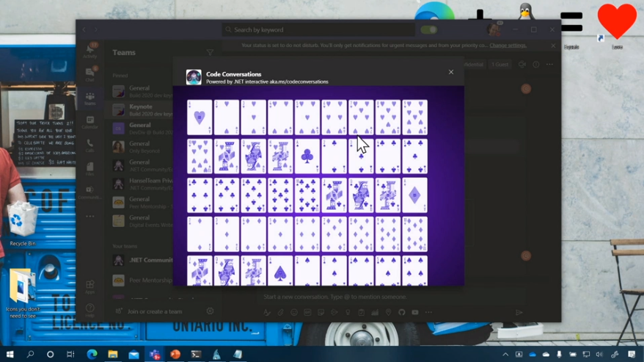Click Join or create a team
This screenshot has width=644, height=362.
pos(150,311)
